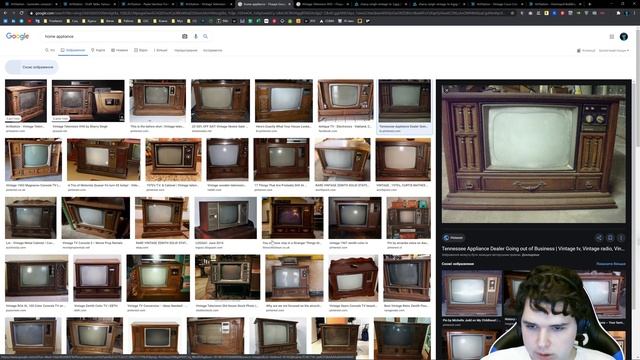This screenshot has width=640, height=360.
Task: Expand the More search categories menu
Action: 160,50
